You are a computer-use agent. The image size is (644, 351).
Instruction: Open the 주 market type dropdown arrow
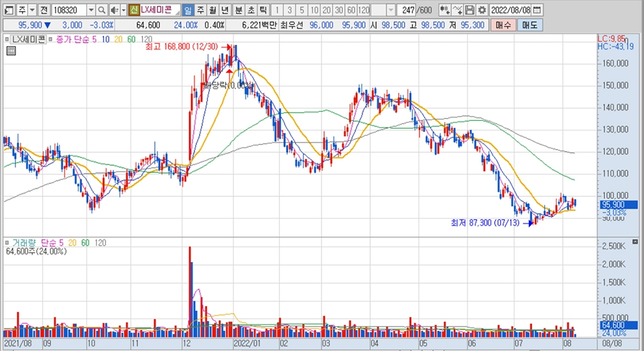32,10
